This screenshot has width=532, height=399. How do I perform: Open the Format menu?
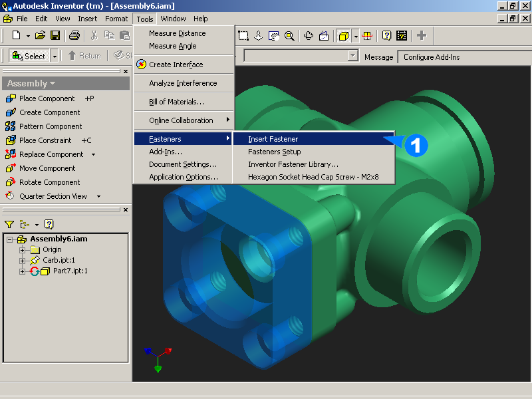click(x=116, y=19)
